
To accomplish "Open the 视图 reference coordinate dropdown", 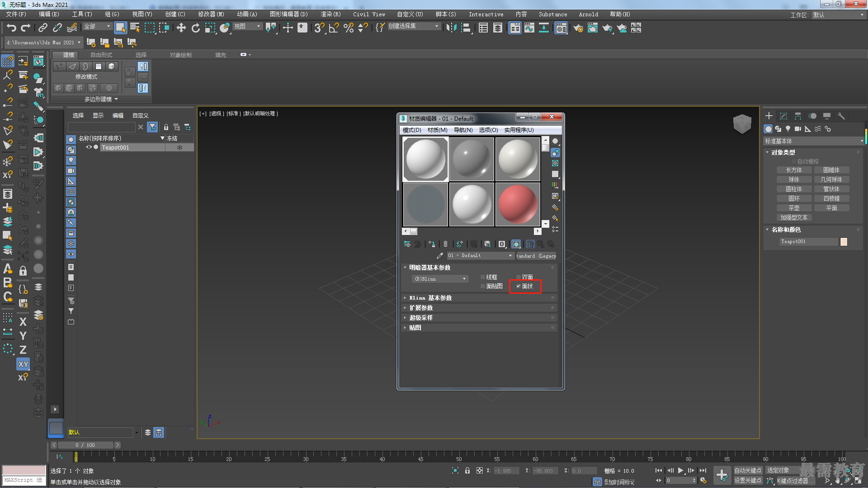I will 247,27.
